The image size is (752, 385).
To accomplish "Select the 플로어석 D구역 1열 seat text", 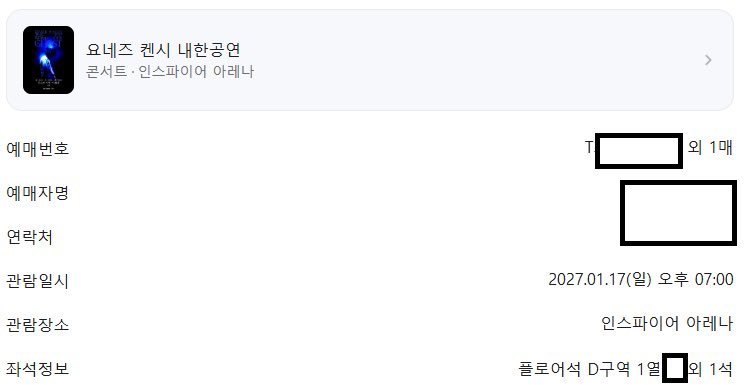I will tap(589, 369).
